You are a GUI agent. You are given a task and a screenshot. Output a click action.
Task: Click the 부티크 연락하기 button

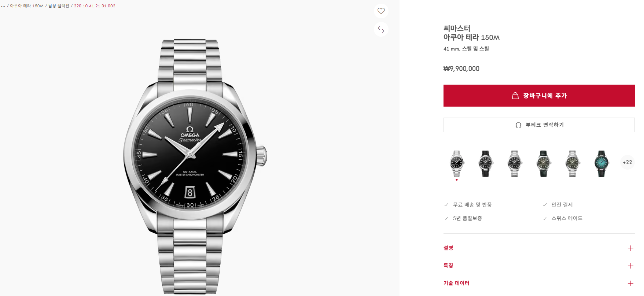click(539, 125)
